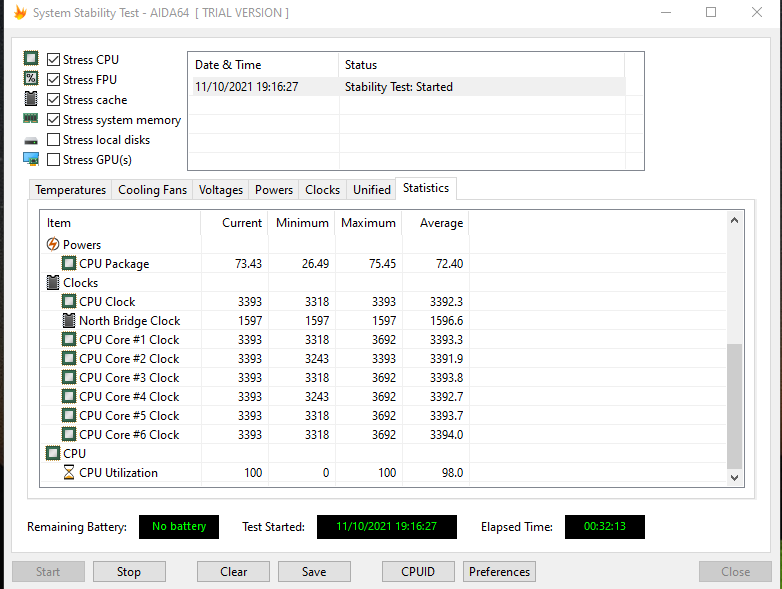The width and height of the screenshot is (782, 589).
Task: Save the test results
Action: tap(314, 572)
